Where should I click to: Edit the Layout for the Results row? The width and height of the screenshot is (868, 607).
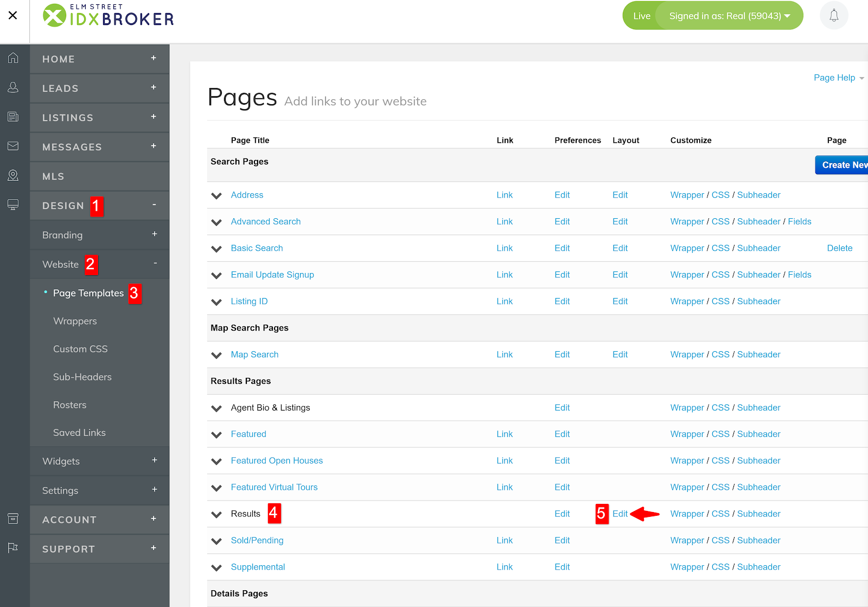(x=620, y=514)
